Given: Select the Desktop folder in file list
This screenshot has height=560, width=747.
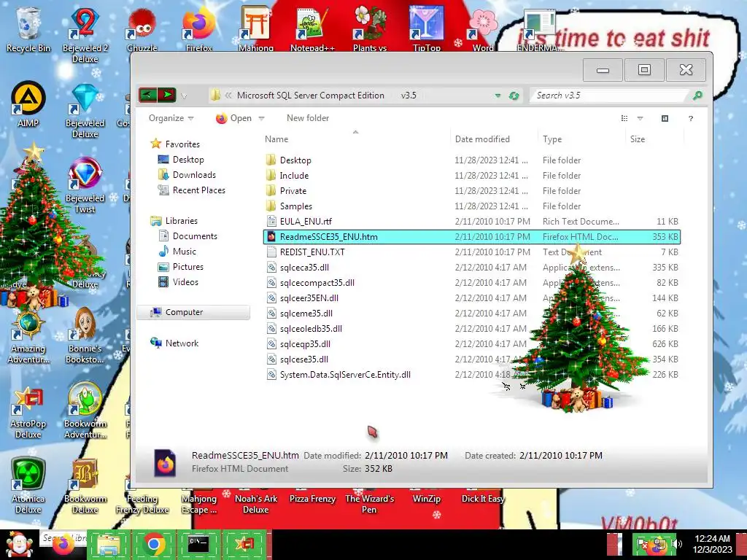Looking at the screenshot, I should point(295,160).
